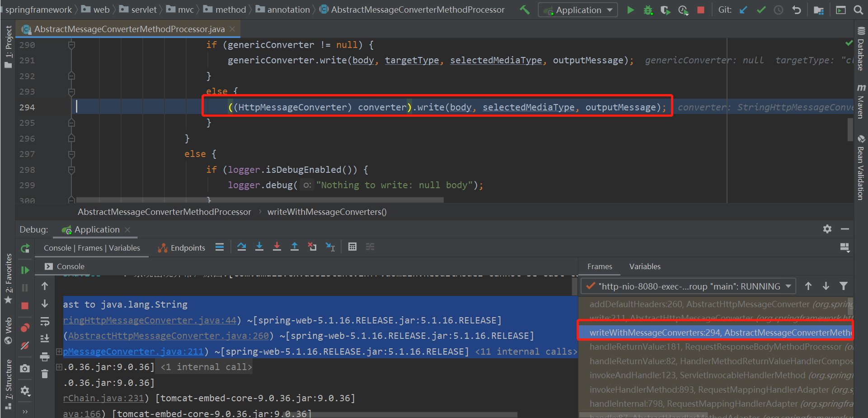Commit changes with Git green checkmark
Viewport: 868px width, 418px height.
pyautogui.click(x=761, y=10)
